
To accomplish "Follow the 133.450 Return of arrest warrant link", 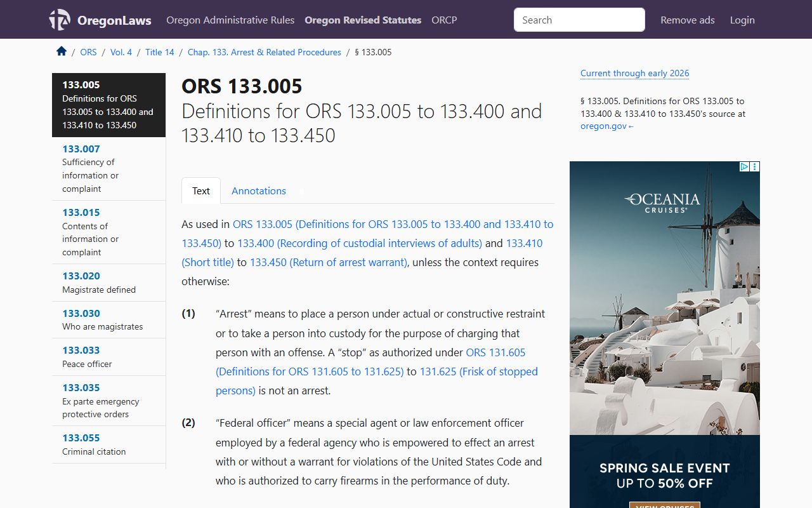I will [329, 262].
